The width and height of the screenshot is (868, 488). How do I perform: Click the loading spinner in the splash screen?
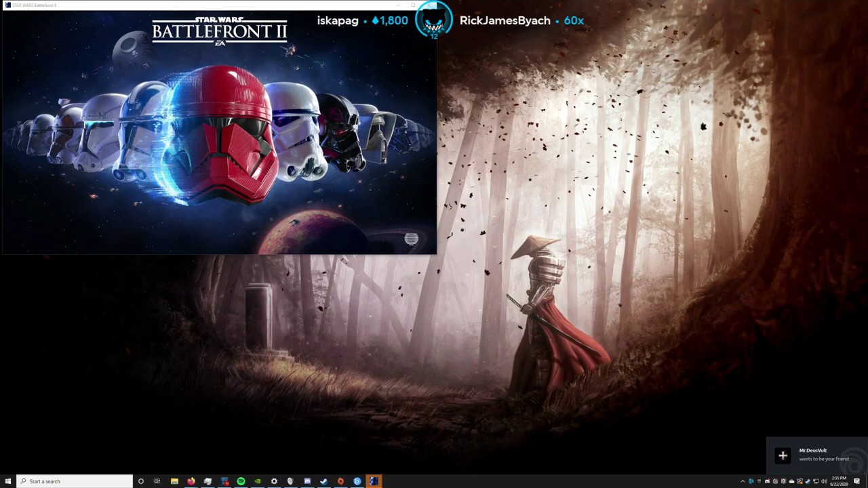[411, 239]
